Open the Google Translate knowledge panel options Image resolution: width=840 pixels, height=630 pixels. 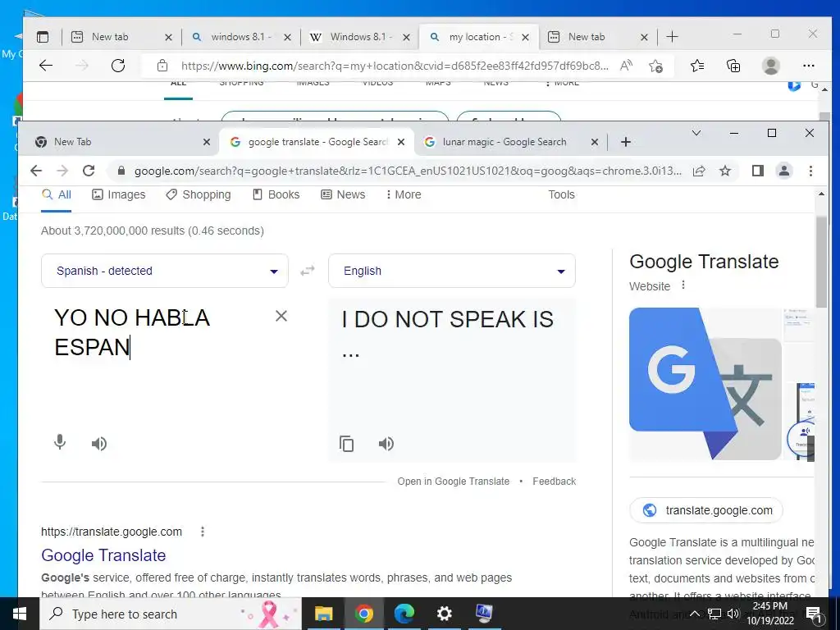pyautogui.click(x=683, y=285)
